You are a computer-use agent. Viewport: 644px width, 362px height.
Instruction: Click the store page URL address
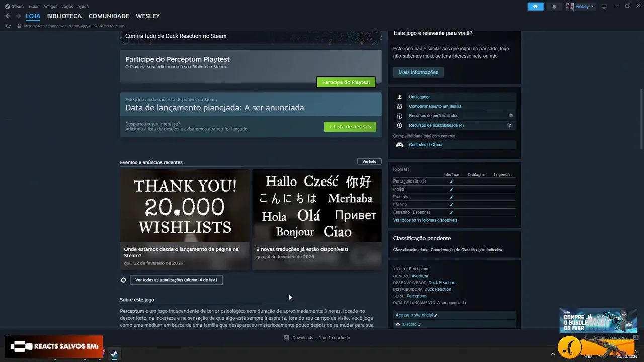click(x=74, y=26)
